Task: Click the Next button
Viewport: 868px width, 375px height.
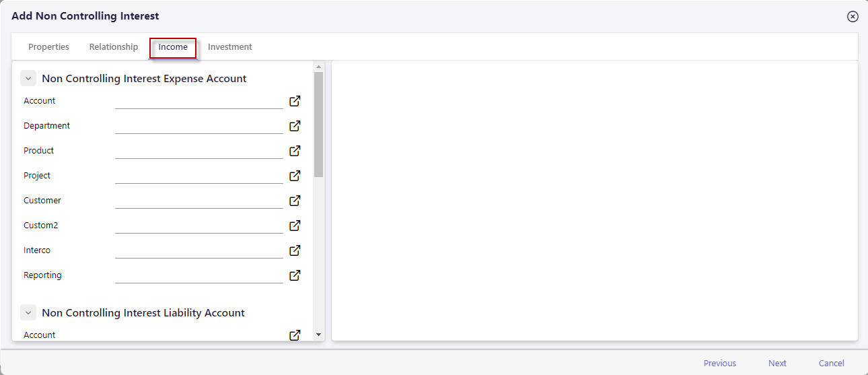Action: (777, 364)
